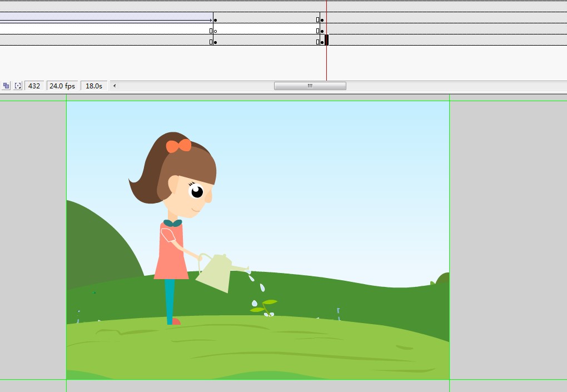Click the current frame number 432
Image resolution: width=567 pixels, height=392 pixels.
tap(34, 86)
